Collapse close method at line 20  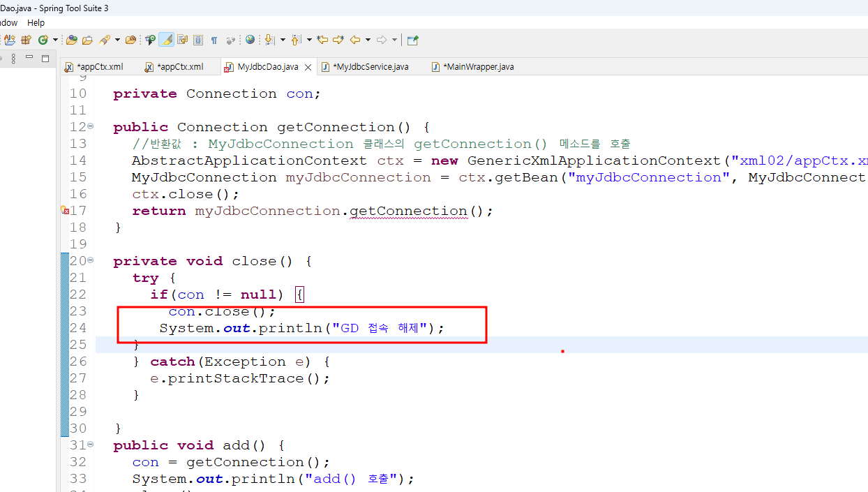pos(91,260)
